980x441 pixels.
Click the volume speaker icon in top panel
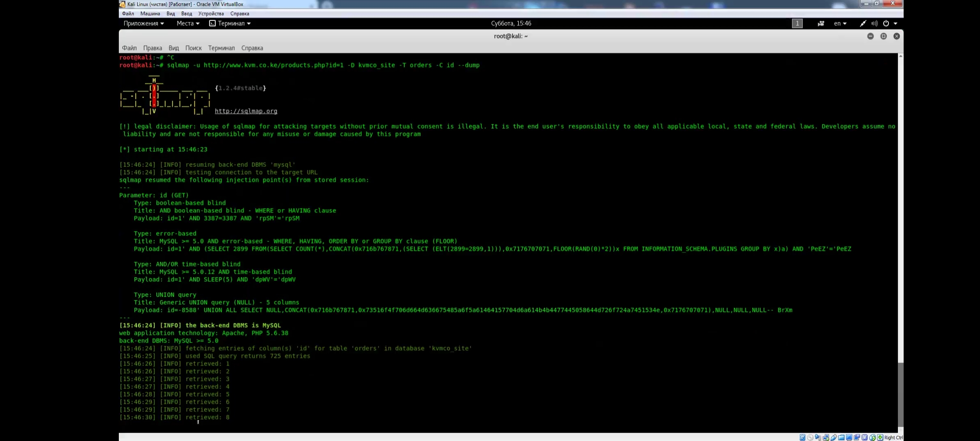[x=874, y=24]
